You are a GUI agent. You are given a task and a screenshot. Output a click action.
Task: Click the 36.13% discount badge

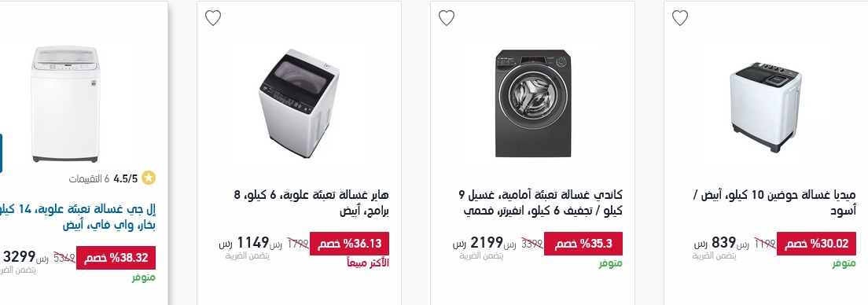click(x=349, y=244)
